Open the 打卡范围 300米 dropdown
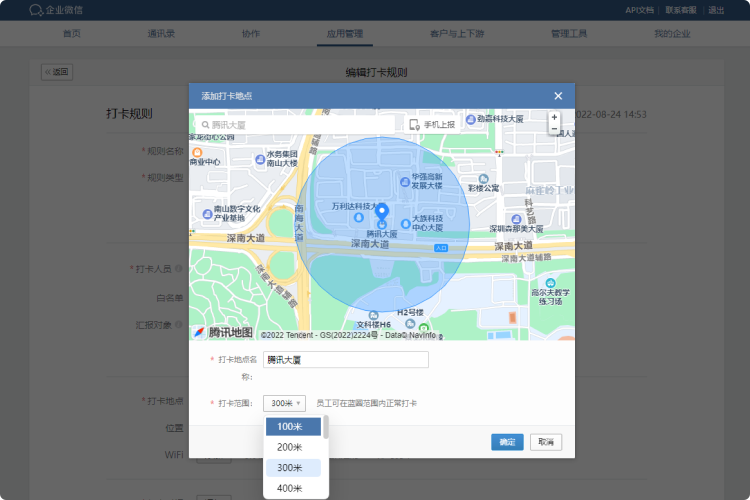This screenshot has width=750, height=500. click(x=284, y=403)
